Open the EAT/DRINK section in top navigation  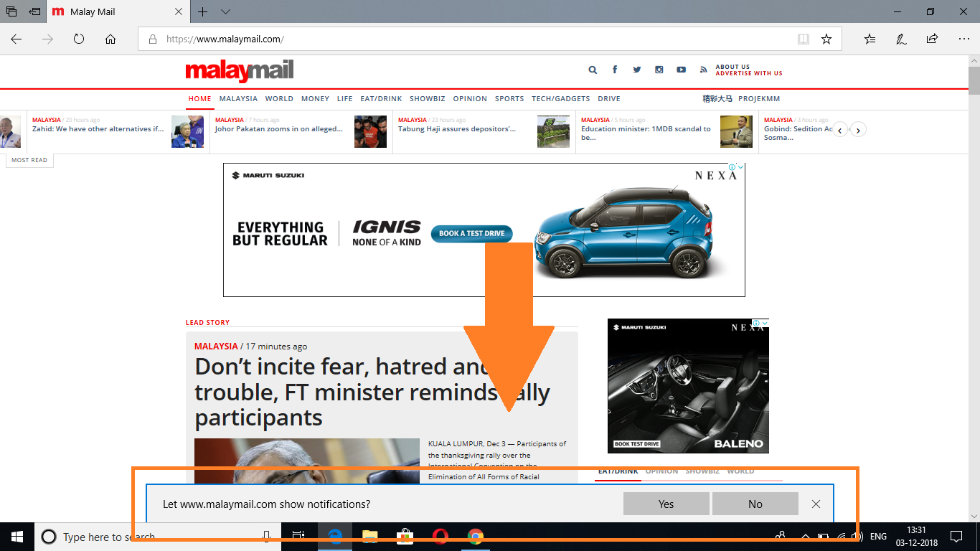pyautogui.click(x=381, y=99)
